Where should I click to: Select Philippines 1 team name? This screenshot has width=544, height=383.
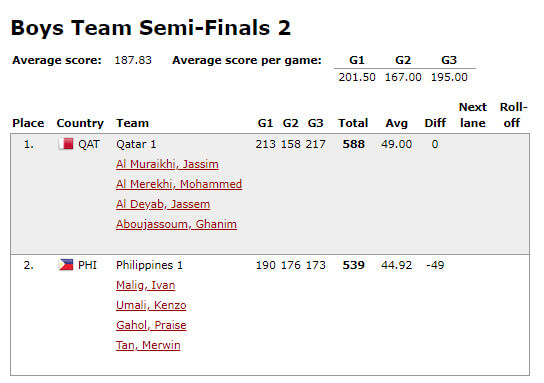pyautogui.click(x=150, y=265)
